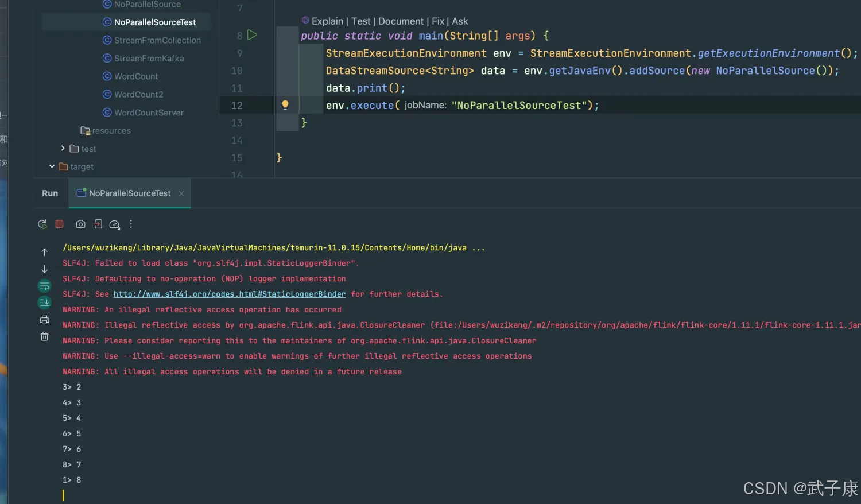861x504 pixels.
Task: Expand the test folder
Action: (63, 148)
